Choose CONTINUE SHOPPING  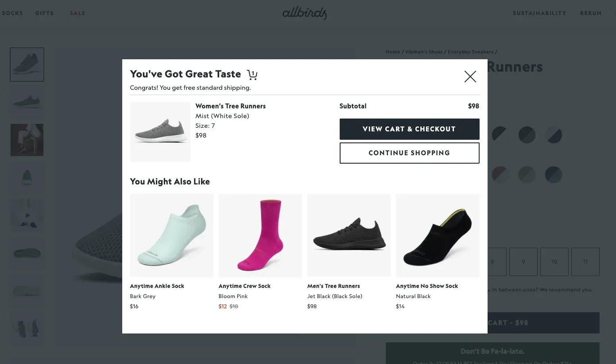409,153
